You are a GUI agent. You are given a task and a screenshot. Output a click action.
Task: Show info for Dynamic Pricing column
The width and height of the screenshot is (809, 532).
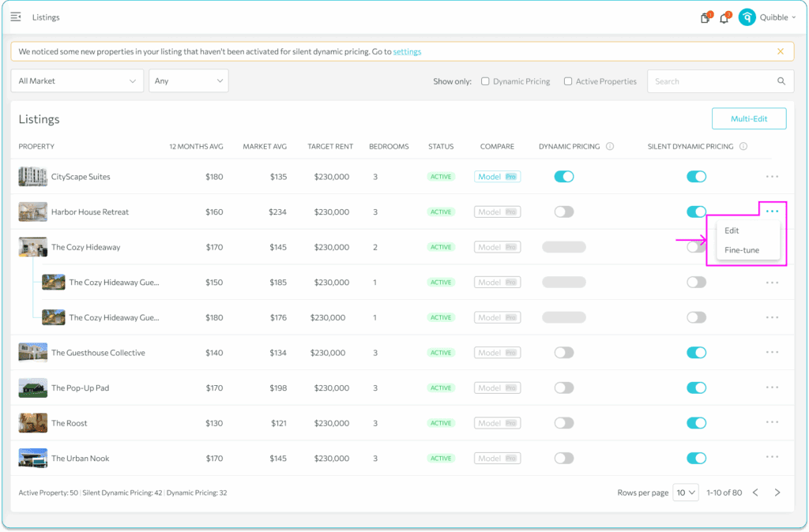610,146
